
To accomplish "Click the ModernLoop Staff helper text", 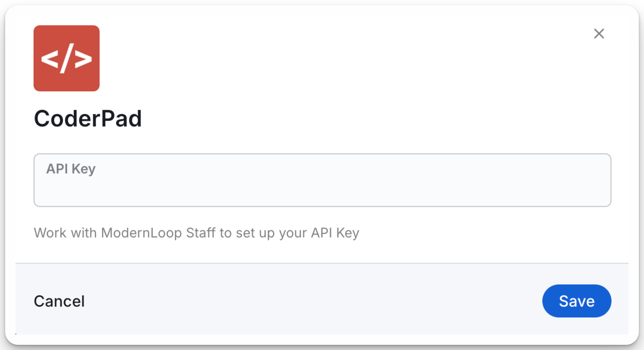I will (196, 233).
